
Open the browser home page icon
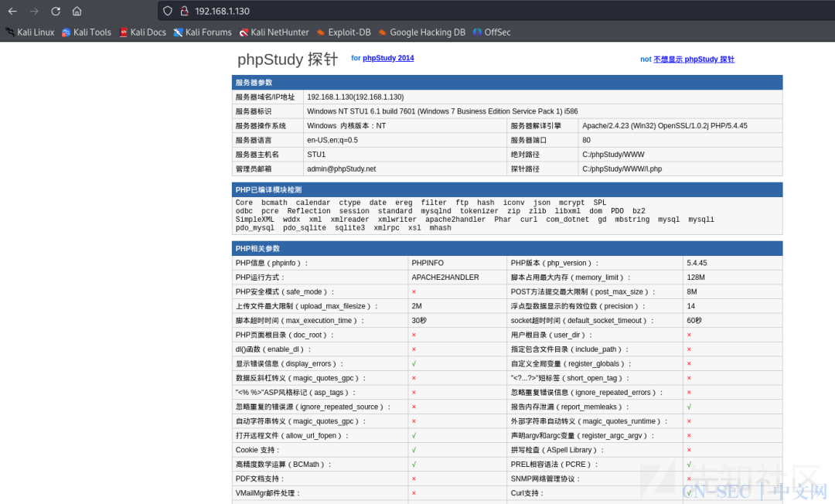[77, 11]
